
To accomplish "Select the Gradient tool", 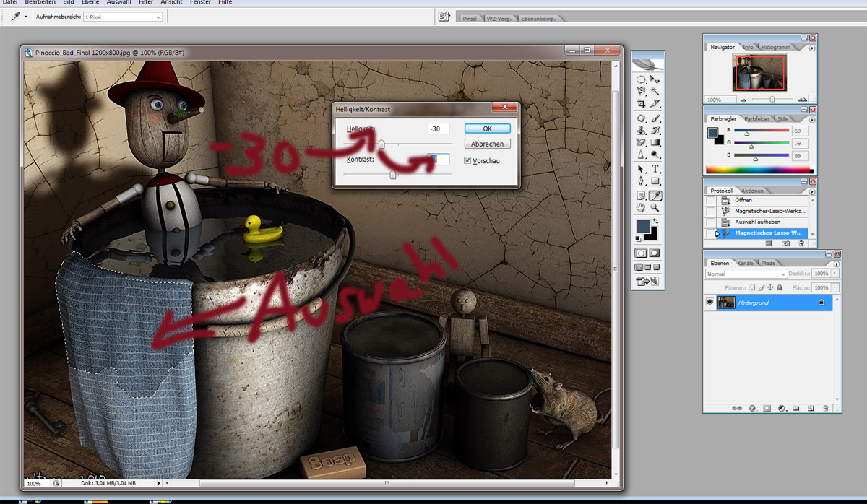I will [655, 142].
